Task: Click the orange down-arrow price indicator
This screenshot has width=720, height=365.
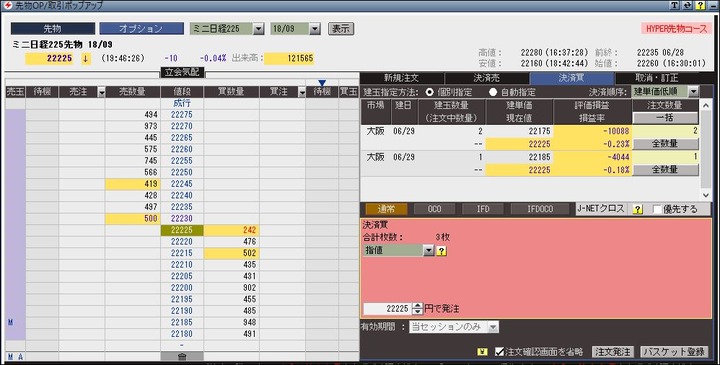Action: click(85, 58)
